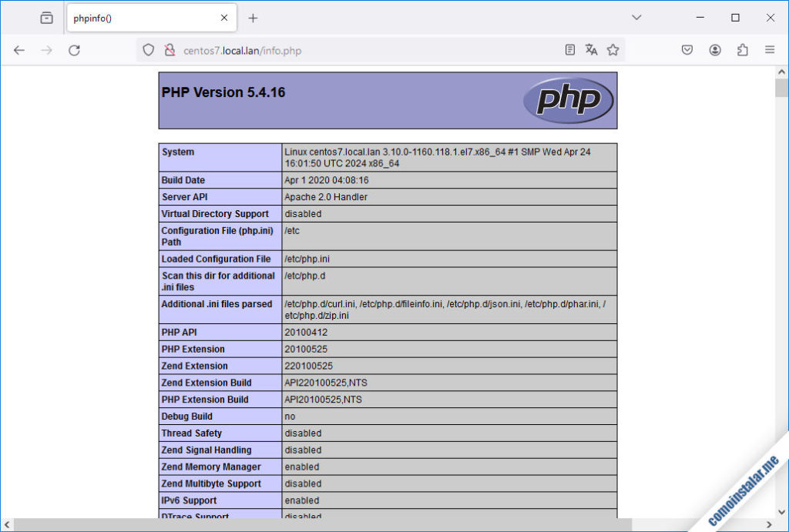Screen dimensions: 789x532
Task: Click '220100525' Zend Extension value
Action: [x=308, y=366]
